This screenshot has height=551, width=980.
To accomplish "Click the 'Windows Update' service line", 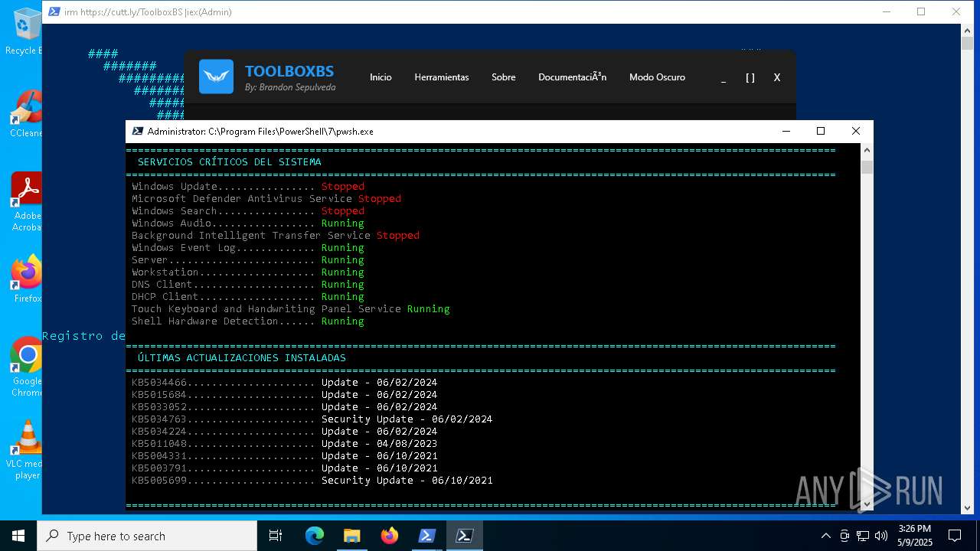I will (x=248, y=187).
